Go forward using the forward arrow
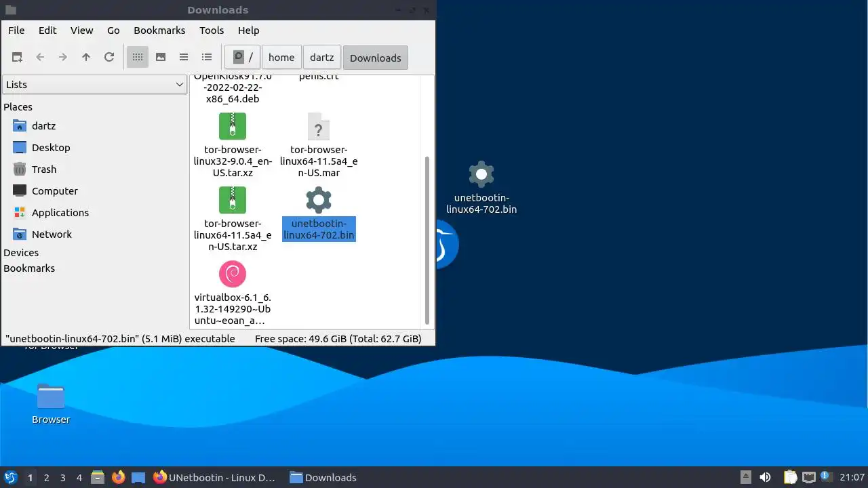The height and width of the screenshot is (488, 868). (63, 58)
